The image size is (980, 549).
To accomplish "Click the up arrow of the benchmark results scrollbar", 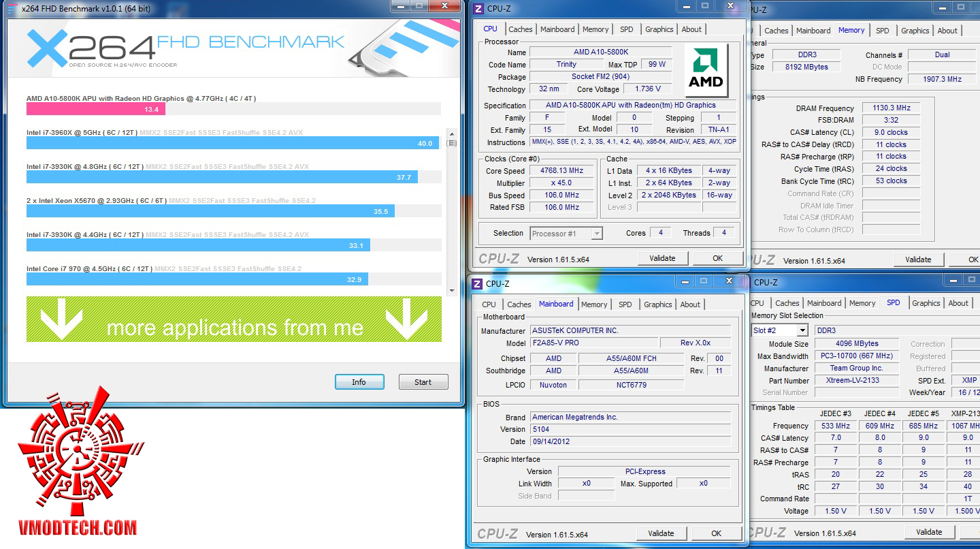I will (451, 134).
